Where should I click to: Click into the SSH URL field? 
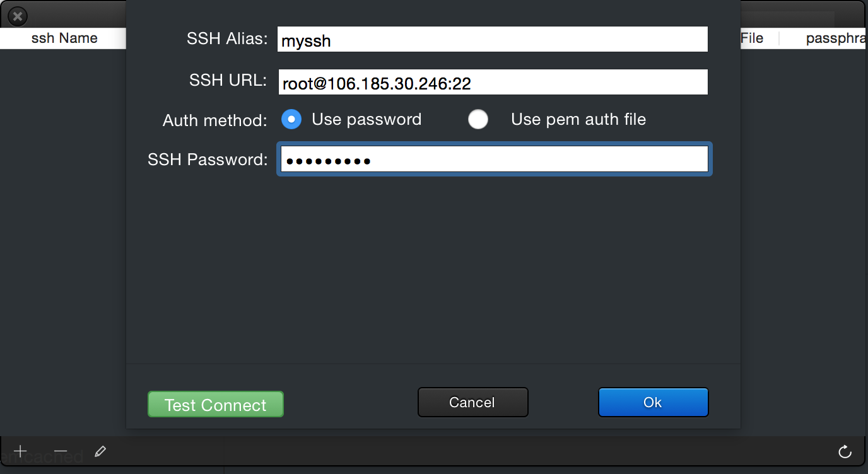(492, 82)
